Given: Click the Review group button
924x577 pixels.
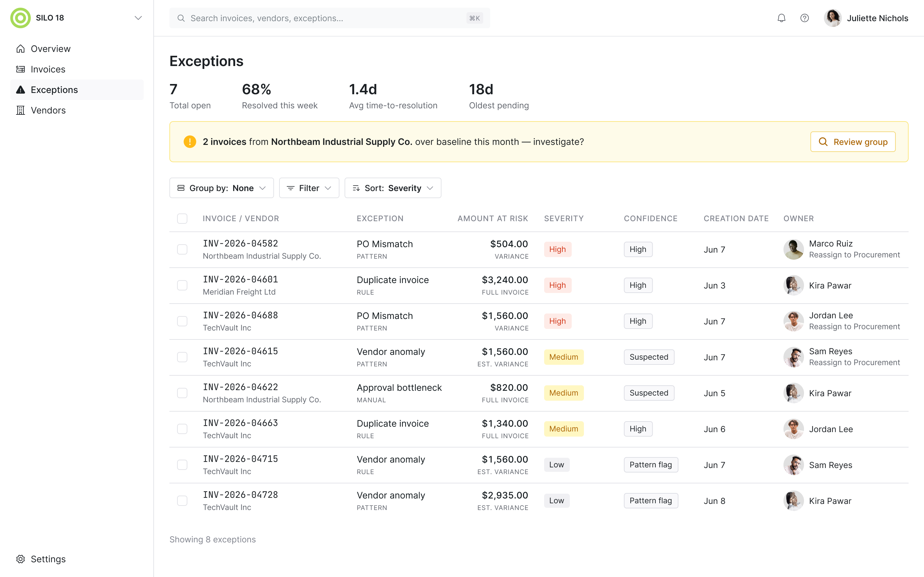Looking at the screenshot, I should (x=852, y=142).
